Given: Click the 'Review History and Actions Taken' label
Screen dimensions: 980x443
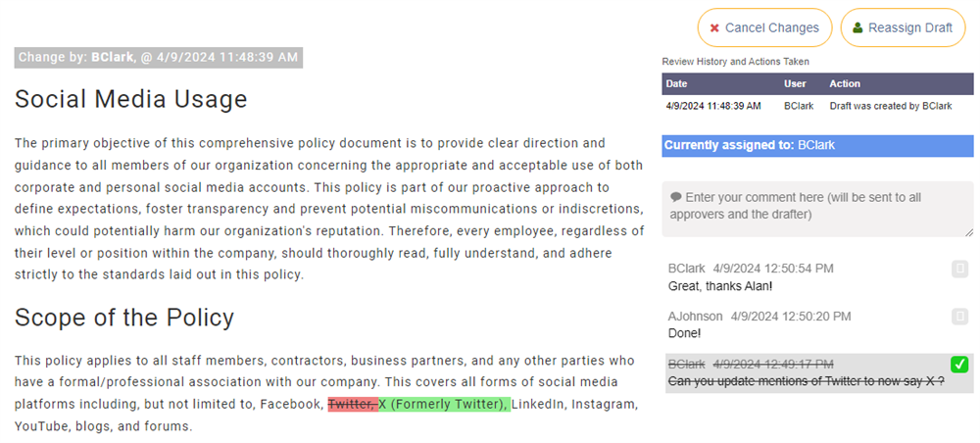Looking at the screenshot, I should [735, 62].
